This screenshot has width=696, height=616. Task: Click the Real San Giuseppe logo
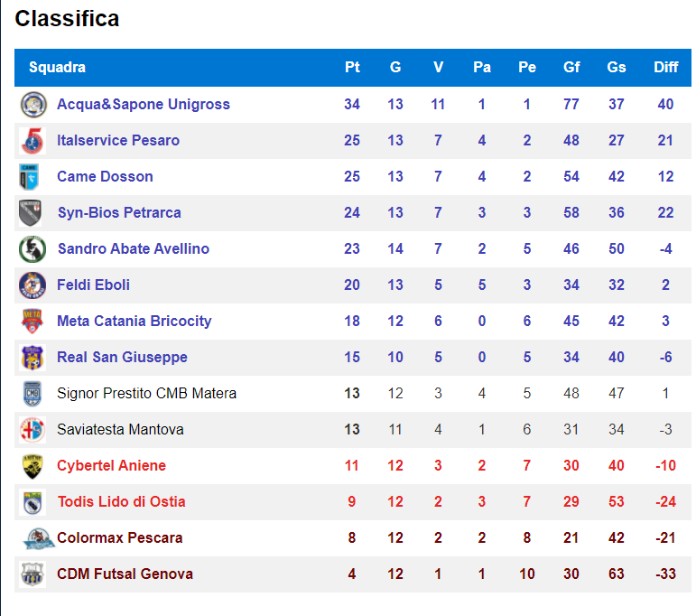tap(32, 358)
